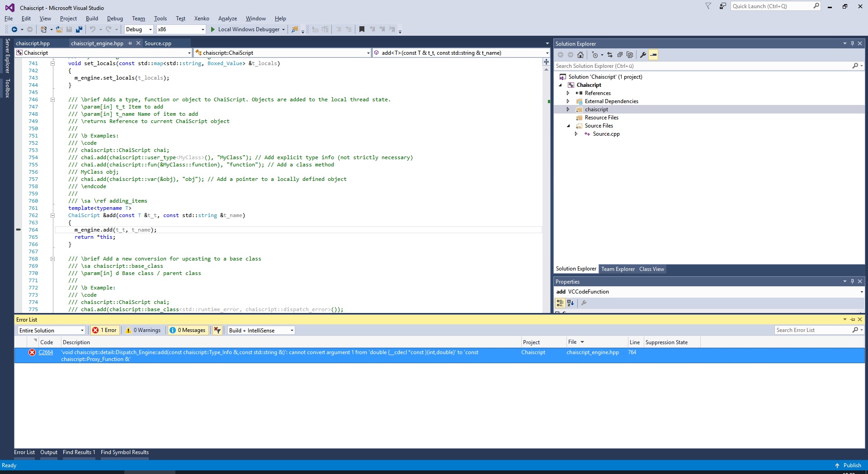Click the feedback icon near Quick Launch
The image size is (868, 474).
pos(722,6)
